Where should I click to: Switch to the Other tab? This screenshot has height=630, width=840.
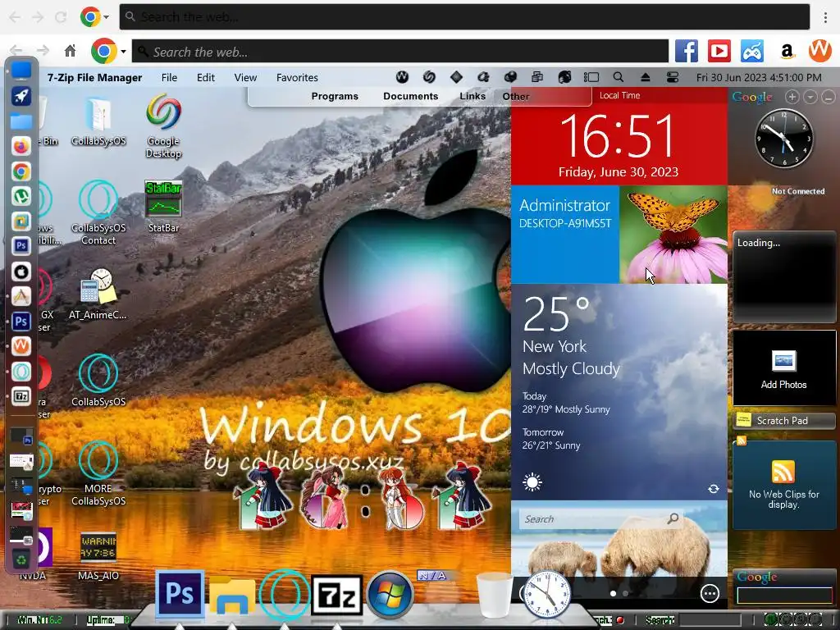pos(515,97)
